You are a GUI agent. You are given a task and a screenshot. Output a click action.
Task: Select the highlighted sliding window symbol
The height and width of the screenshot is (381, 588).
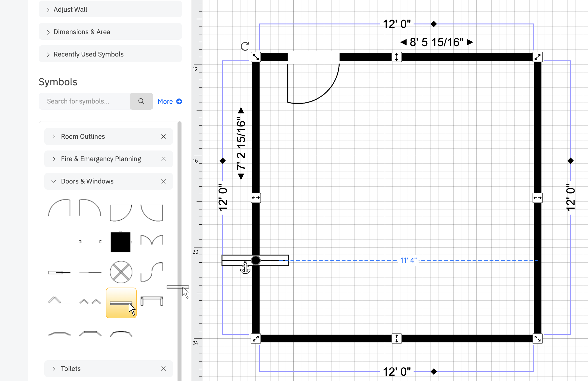pos(121,303)
